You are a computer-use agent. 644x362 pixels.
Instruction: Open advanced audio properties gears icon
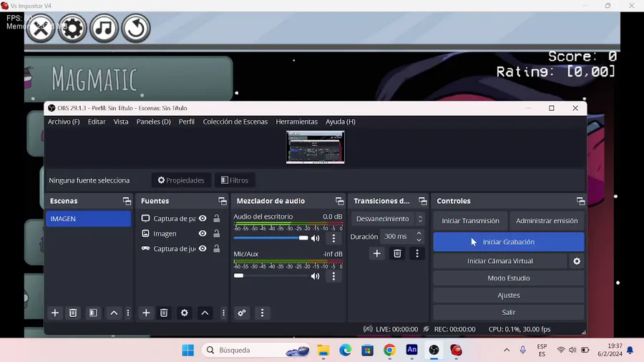pyautogui.click(x=242, y=313)
